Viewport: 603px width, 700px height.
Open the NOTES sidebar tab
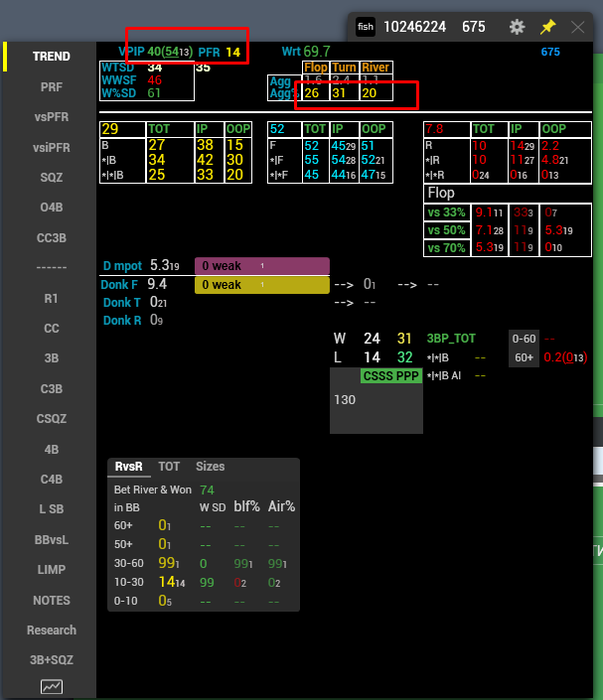51,600
